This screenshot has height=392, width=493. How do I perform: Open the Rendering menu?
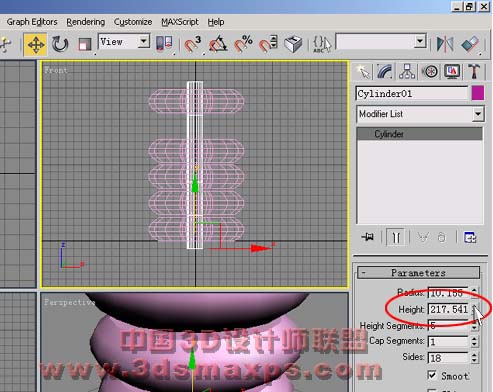point(86,22)
